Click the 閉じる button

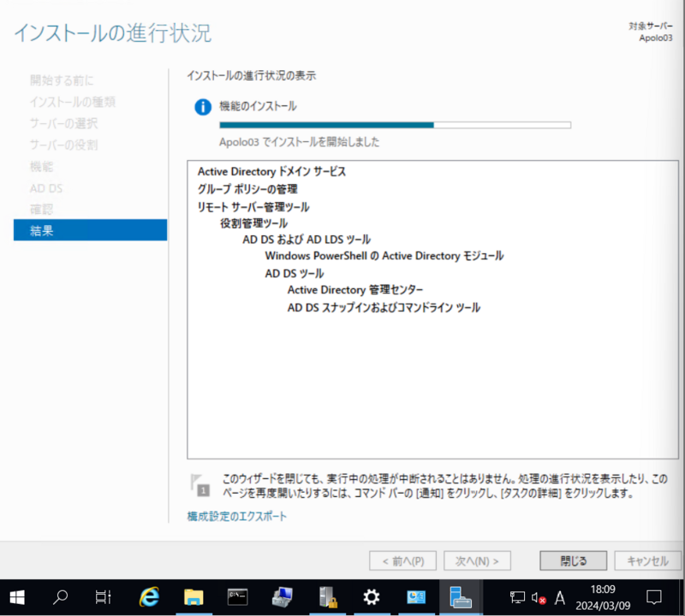tap(573, 560)
